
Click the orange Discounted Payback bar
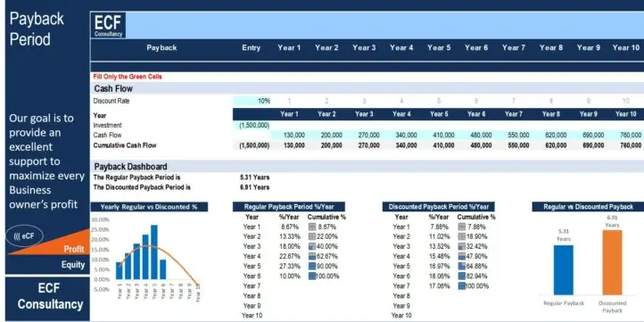pos(613,262)
